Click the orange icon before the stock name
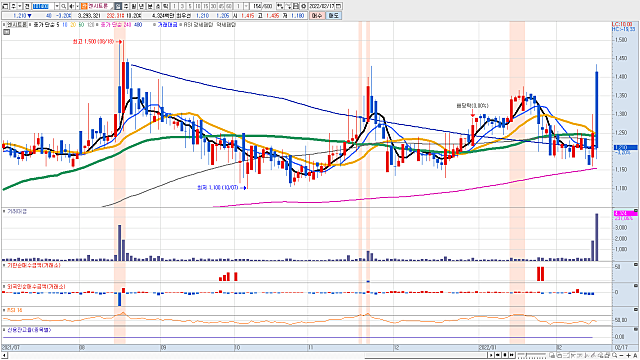Viewport: 640px width, 360px height. (x=84, y=6)
